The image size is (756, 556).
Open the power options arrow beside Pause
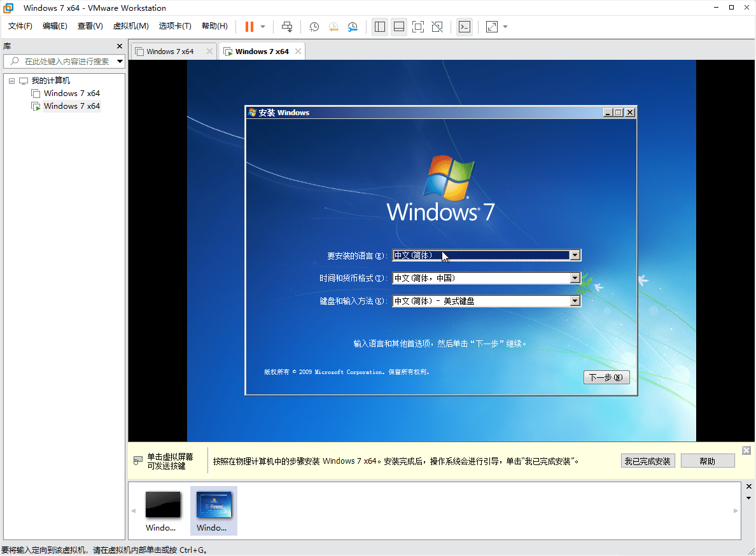[263, 27]
